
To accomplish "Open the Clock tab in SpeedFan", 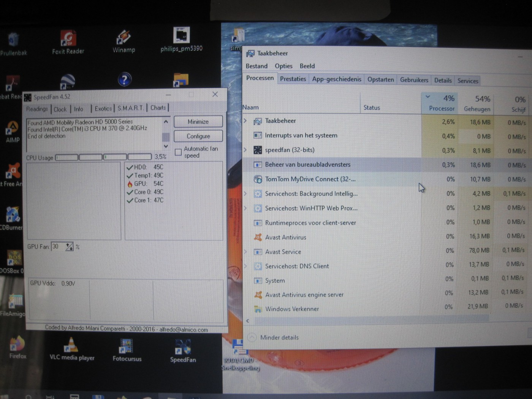I will 60,109.
